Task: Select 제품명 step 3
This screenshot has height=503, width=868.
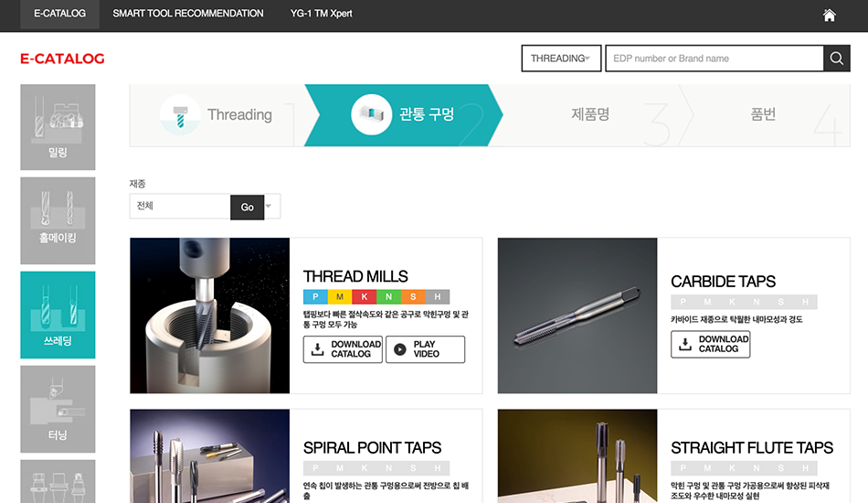Action: tap(590, 114)
